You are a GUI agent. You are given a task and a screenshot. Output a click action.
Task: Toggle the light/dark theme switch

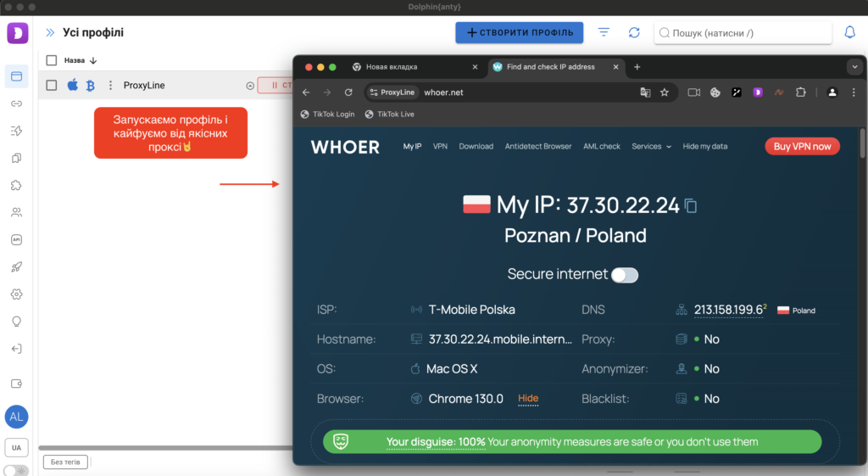point(15,470)
